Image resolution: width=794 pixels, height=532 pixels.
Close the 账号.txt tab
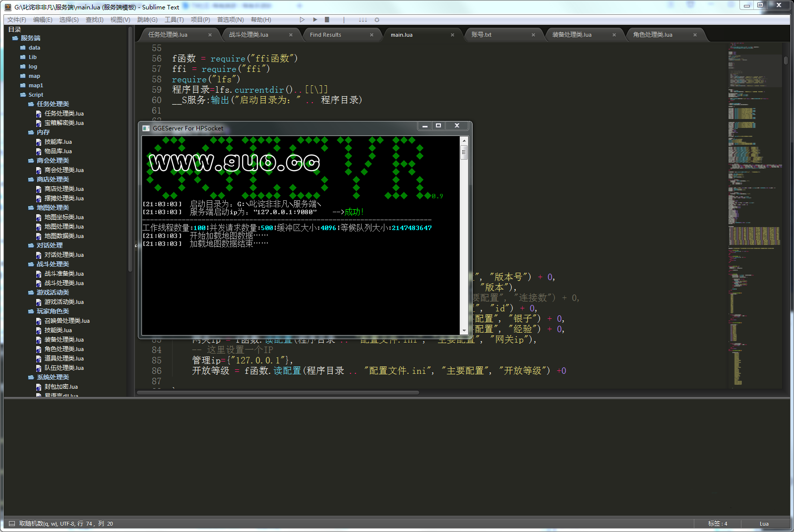click(533, 35)
